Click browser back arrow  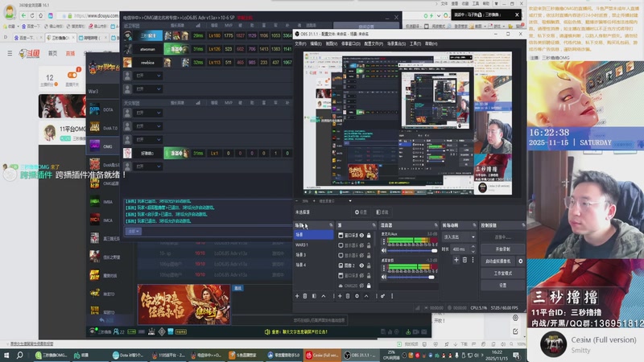(23, 15)
